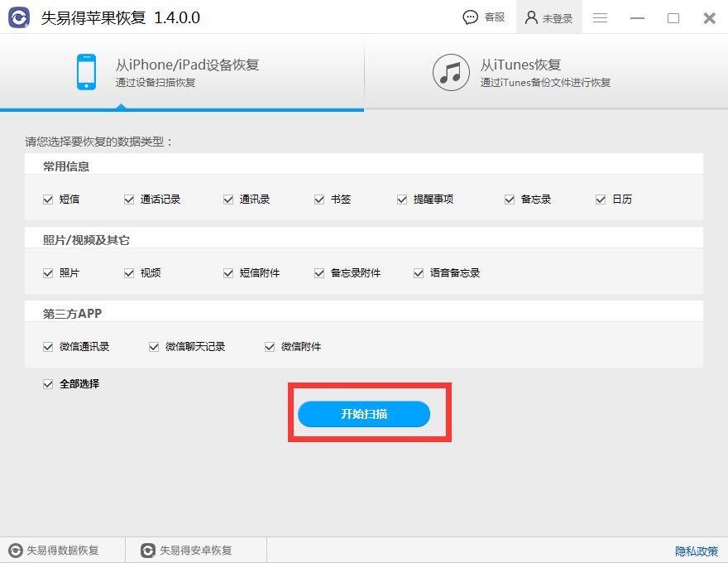Switch to 从iPhone/iPad设备恢复 tab

[x=182, y=73]
